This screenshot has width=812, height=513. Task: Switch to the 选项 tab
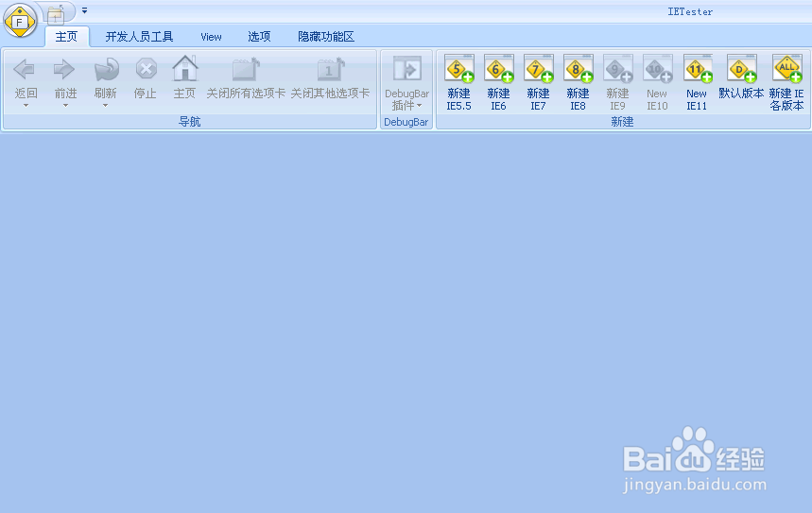pos(259,37)
